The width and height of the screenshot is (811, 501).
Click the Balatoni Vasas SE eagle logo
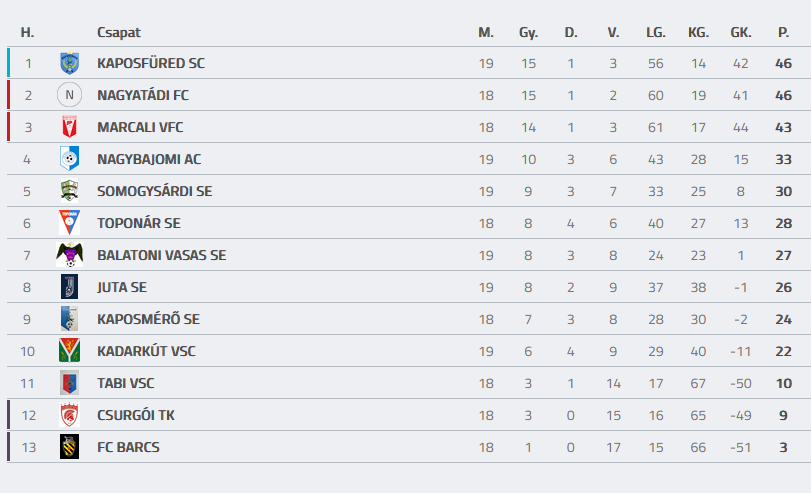pyautogui.click(x=69, y=255)
